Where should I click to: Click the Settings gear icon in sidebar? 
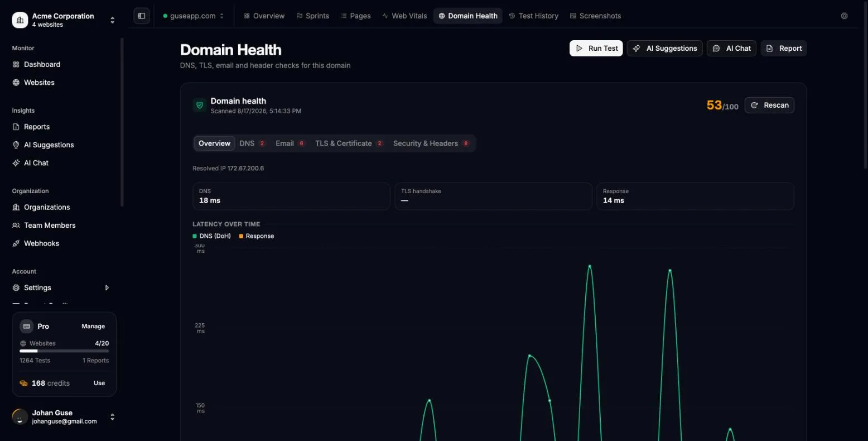tap(16, 287)
